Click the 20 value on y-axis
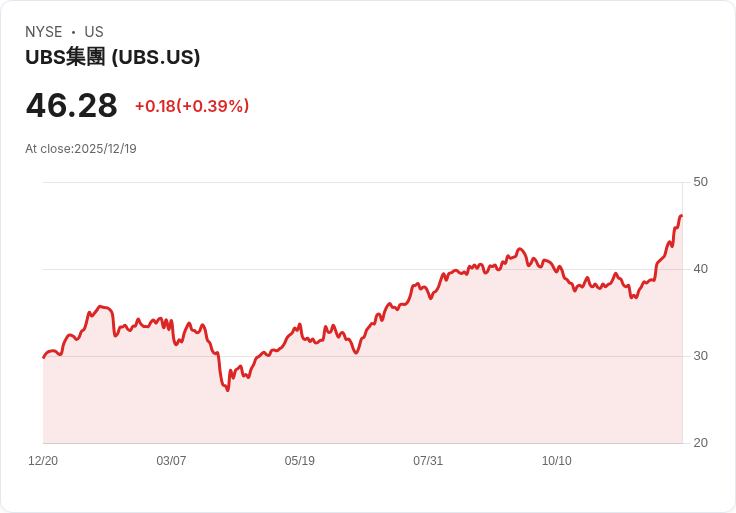The width and height of the screenshot is (736, 513). [x=700, y=443]
